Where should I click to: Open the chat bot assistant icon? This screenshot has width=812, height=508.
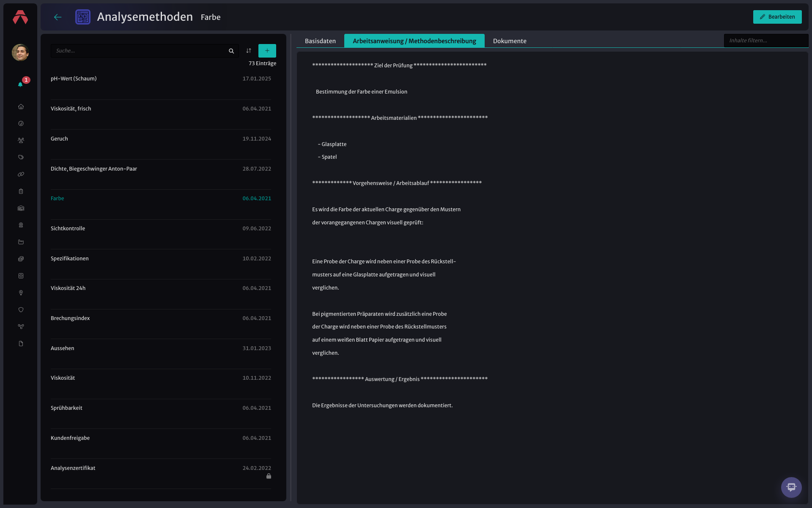[791, 487]
